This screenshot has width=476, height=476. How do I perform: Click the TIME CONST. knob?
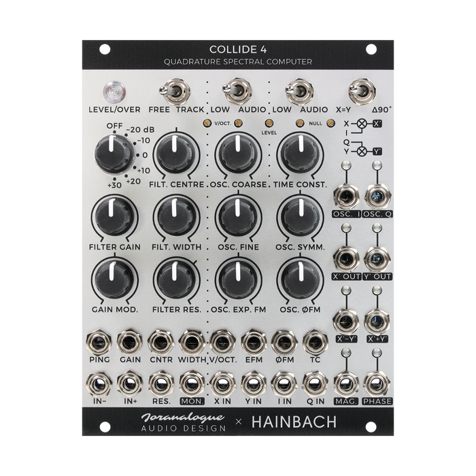click(x=300, y=154)
